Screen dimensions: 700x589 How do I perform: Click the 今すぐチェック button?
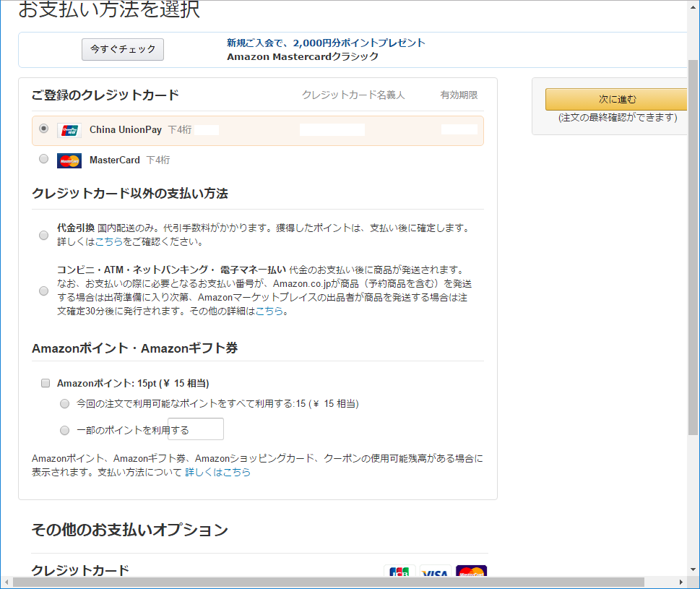pos(123,49)
